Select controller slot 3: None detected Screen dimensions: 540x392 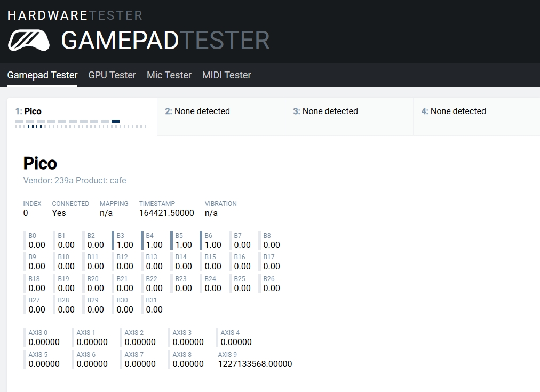click(x=325, y=111)
